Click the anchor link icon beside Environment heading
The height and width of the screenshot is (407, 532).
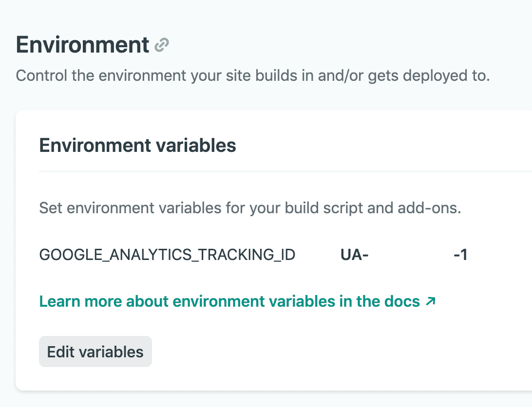[x=161, y=46]
